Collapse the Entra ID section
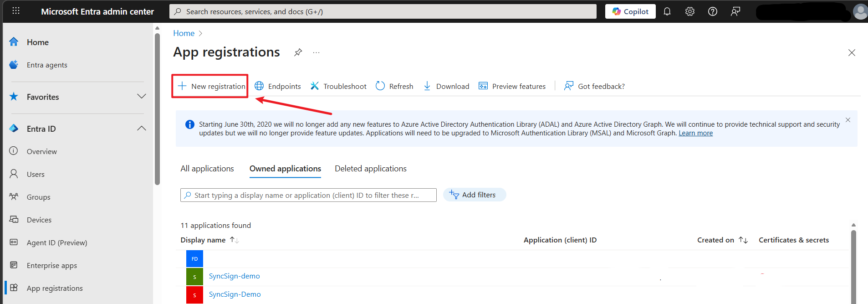 pos(142,129)
